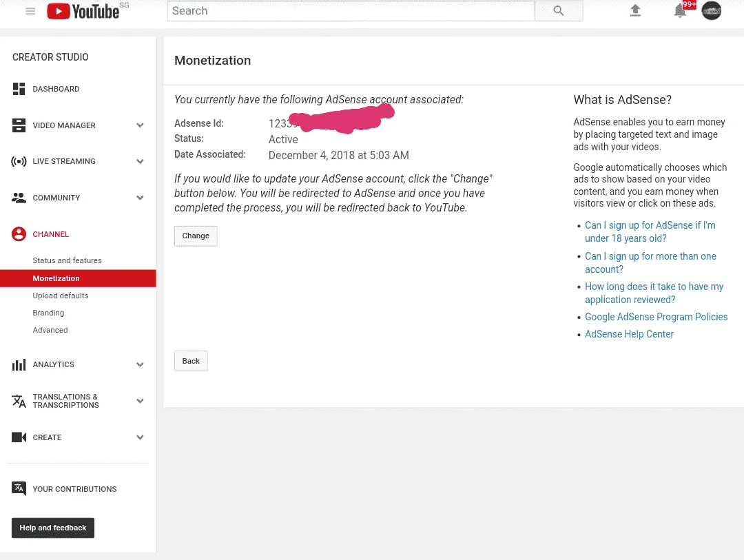This screenshot has height=560, width=744.
Task: Open the VIDEO MANAGER menu label
Action: [64, 125]
